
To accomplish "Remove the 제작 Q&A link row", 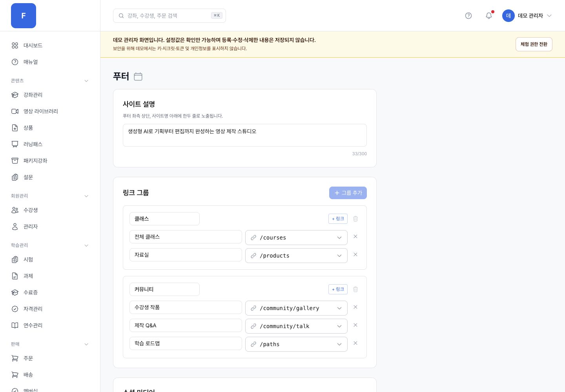I will pyautogui.click(x=355, y=325).
